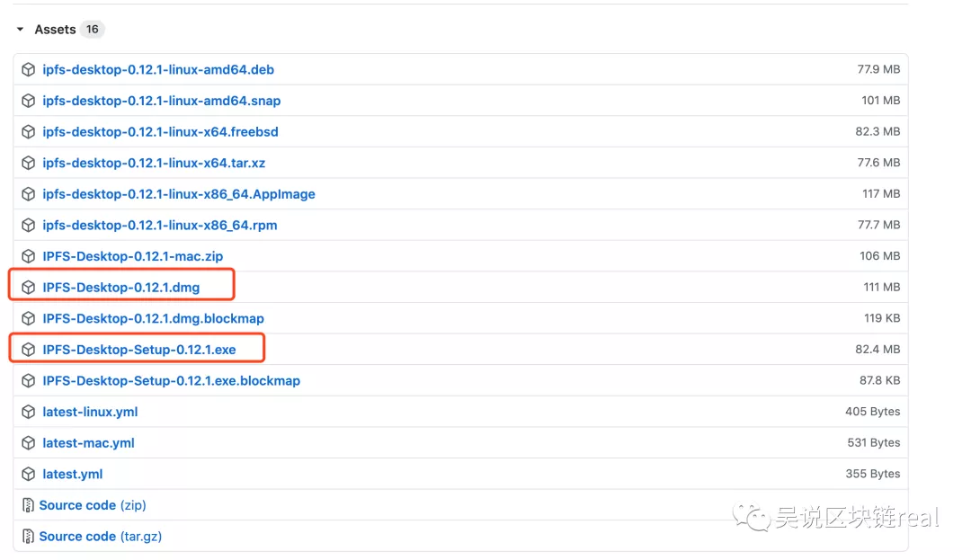The image size is (971, 560).
Task: Download ipfs-desktop-0.12.1-linux-amd64.snap
Action: [x=161, y=101]
